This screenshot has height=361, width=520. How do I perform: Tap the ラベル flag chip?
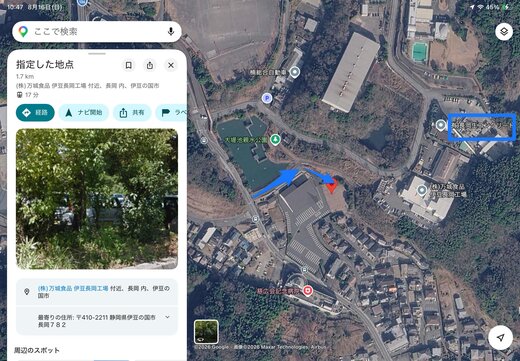[x=171, y=113]
